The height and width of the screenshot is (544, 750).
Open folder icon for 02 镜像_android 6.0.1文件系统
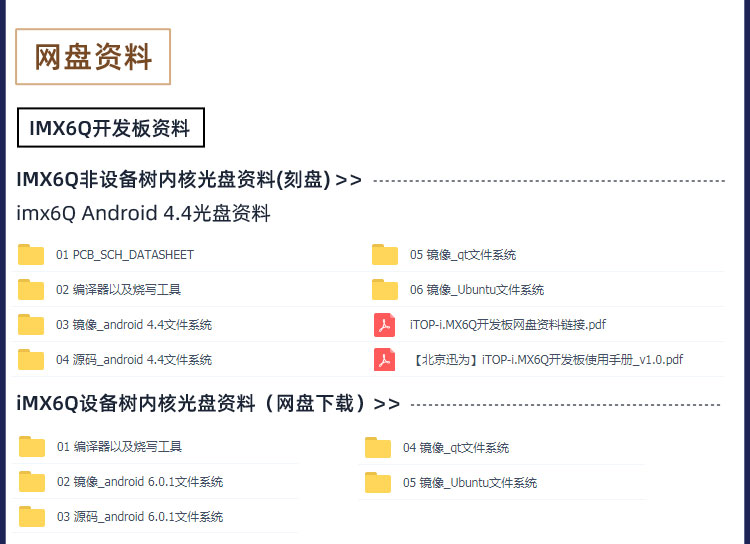32,482
